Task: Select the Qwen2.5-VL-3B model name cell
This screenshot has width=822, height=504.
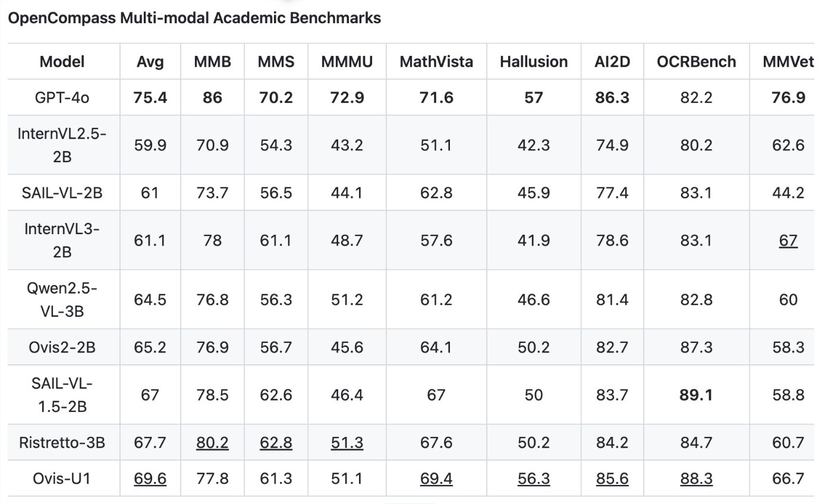Action: click(62, 300)
